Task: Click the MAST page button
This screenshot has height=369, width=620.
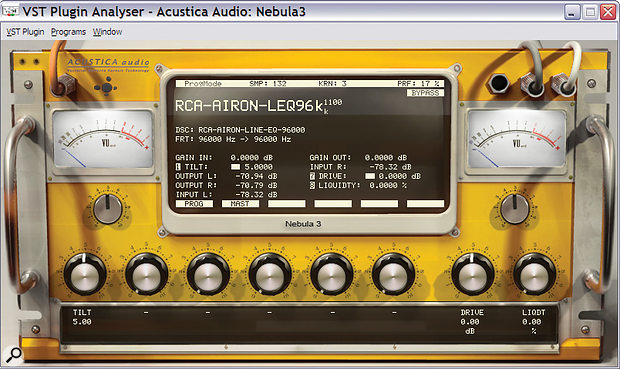Action: [x=240, y=204]
